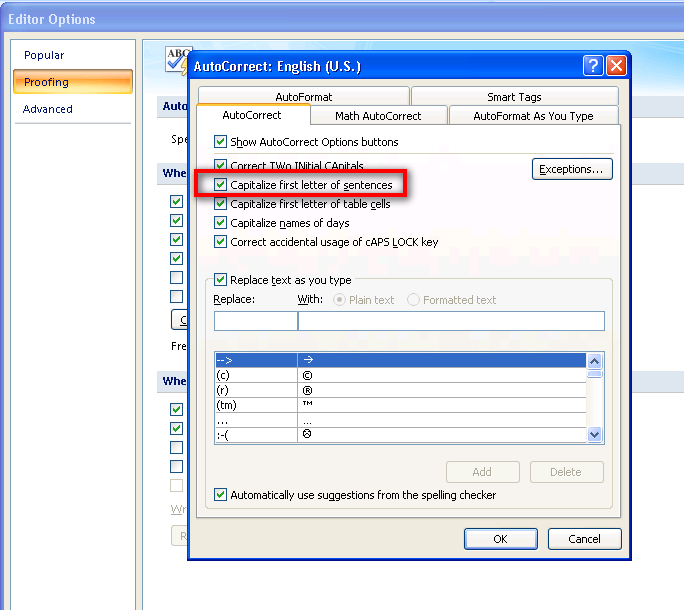
Task: Open AutoFormat As You Type tab
Action: pyautogui.click(x=533, y=116)
